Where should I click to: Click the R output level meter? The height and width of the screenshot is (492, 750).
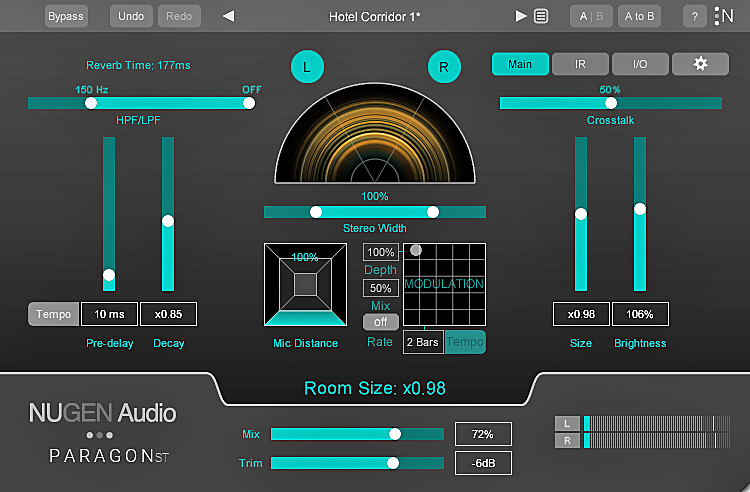(x=657, y=440)
